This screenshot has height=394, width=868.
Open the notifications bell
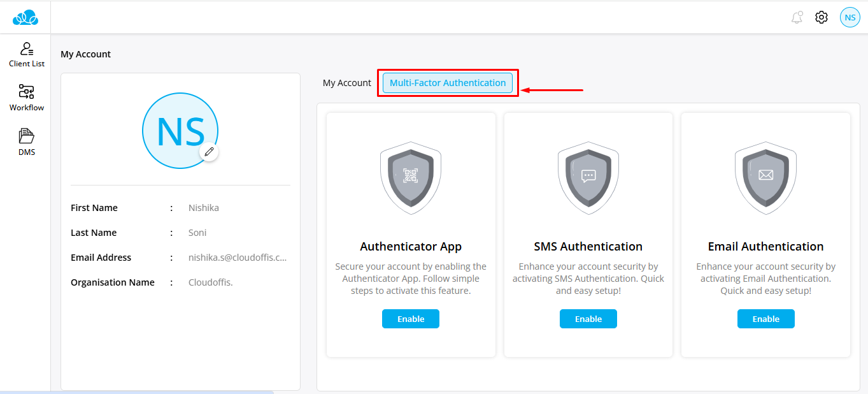(x=797, y=17)
